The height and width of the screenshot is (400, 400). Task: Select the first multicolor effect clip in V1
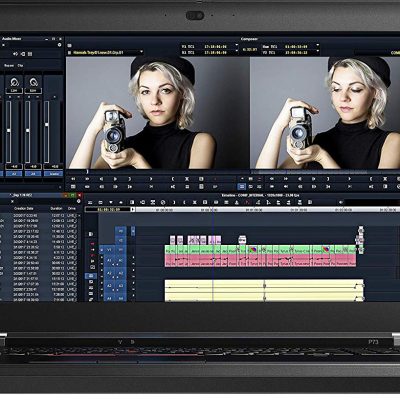(x=253, y=249)
